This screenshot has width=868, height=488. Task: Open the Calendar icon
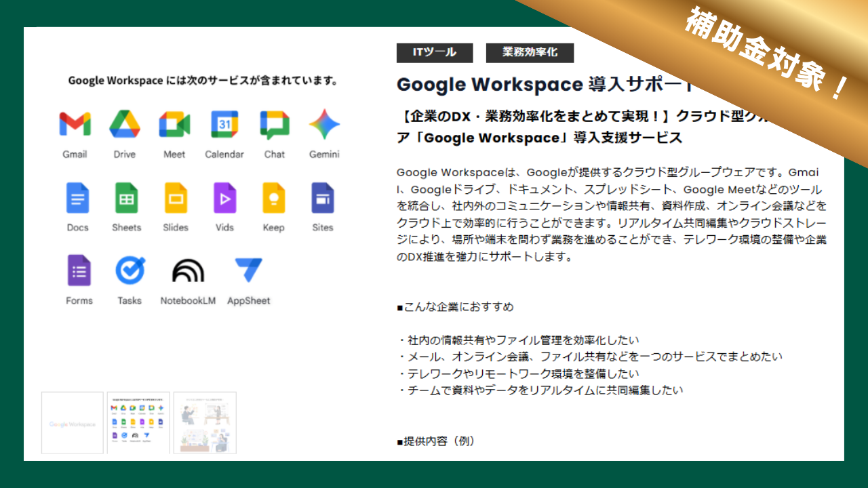tap(224, 124)
